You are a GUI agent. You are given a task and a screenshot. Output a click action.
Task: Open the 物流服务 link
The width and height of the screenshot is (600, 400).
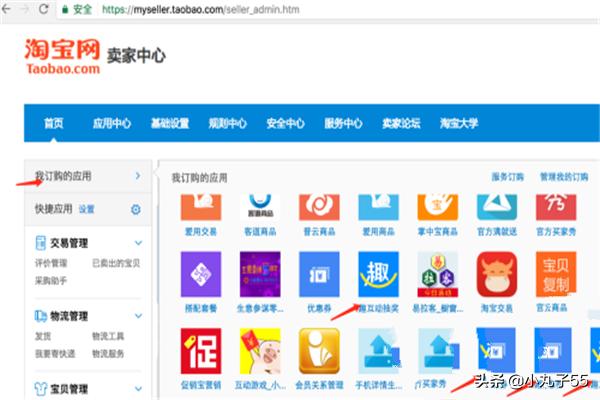tap(108, 354)
